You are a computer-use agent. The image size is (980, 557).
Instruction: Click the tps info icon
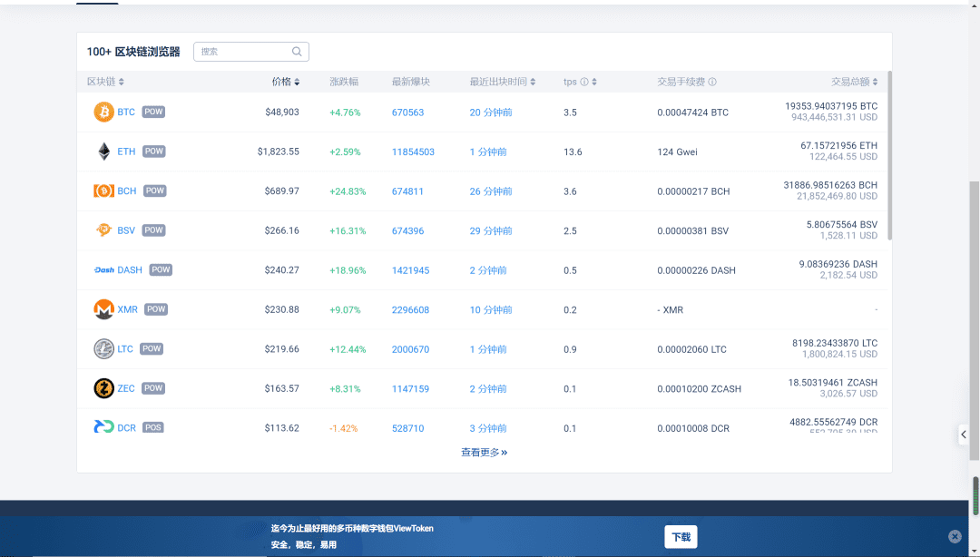584,82
